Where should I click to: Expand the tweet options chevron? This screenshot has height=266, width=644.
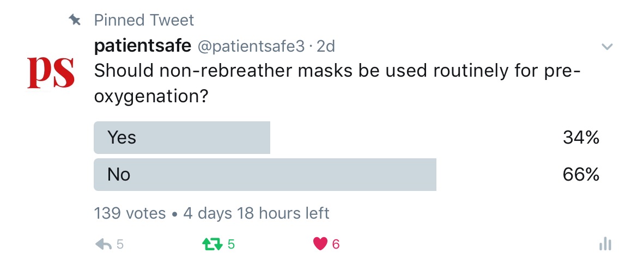607,47
